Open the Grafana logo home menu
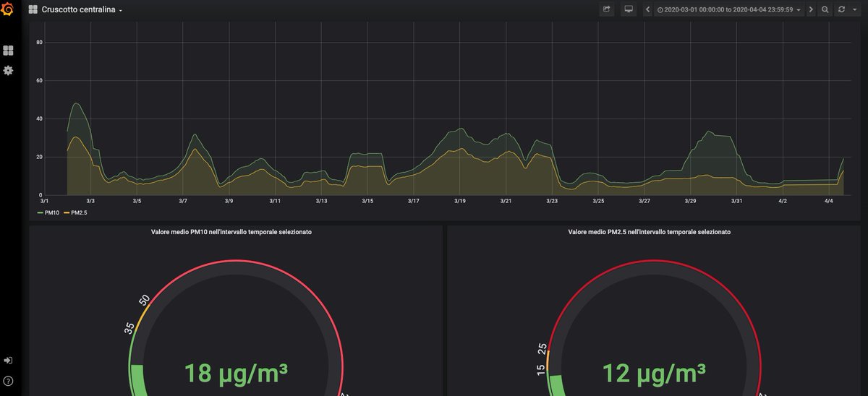This screenshot has height=396, width=868. 9,10
